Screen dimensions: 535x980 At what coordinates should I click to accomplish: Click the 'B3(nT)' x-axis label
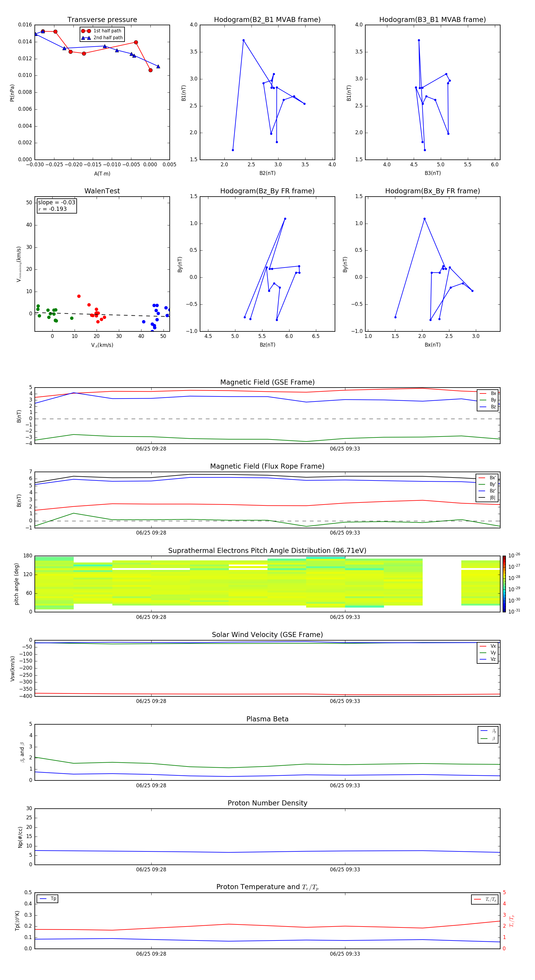pyautogui.click(x=432, y=173)
